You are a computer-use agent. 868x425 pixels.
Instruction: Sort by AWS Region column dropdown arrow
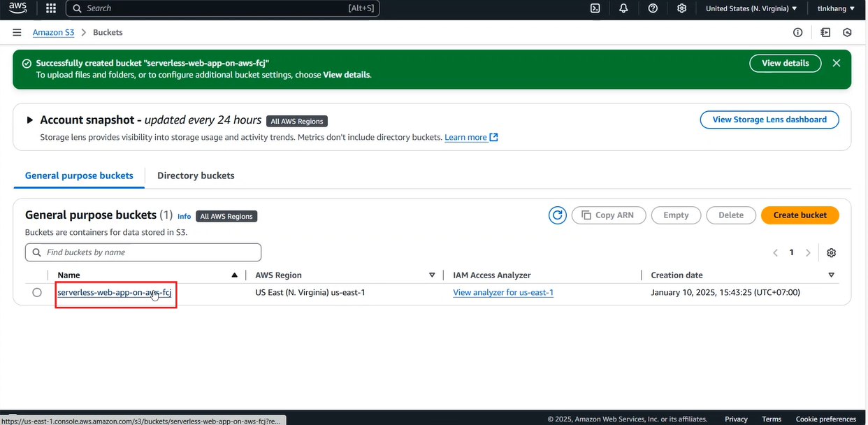[x=432, y=275]
